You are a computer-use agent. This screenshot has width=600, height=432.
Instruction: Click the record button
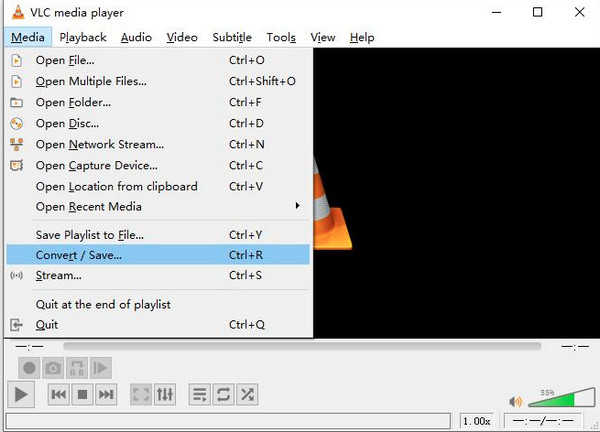pos(29,368)
